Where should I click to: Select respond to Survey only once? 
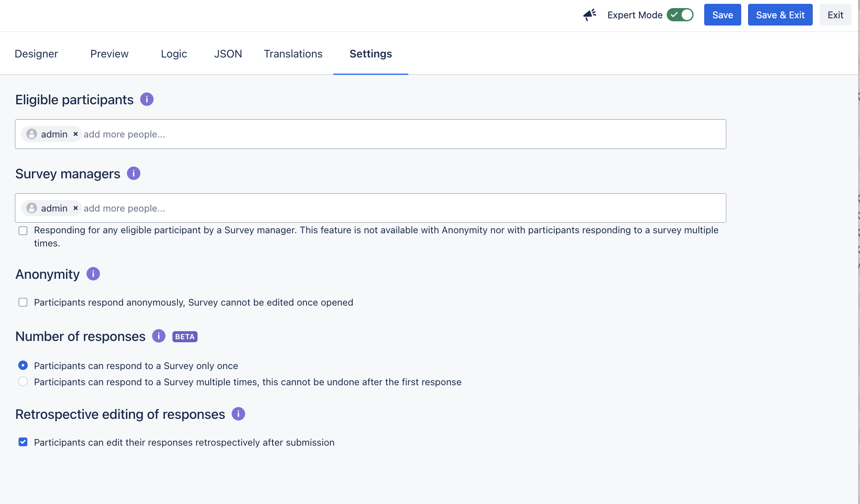click(x=23, y=366)
